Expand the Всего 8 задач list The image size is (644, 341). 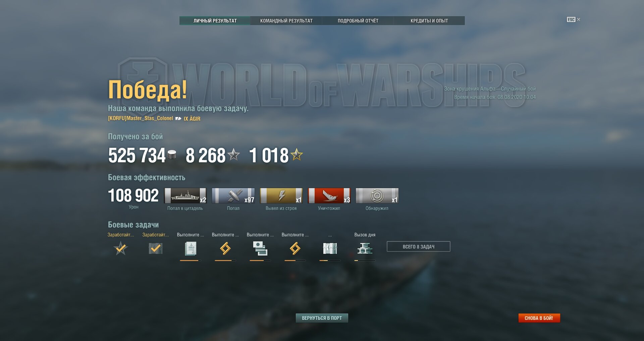419,246
